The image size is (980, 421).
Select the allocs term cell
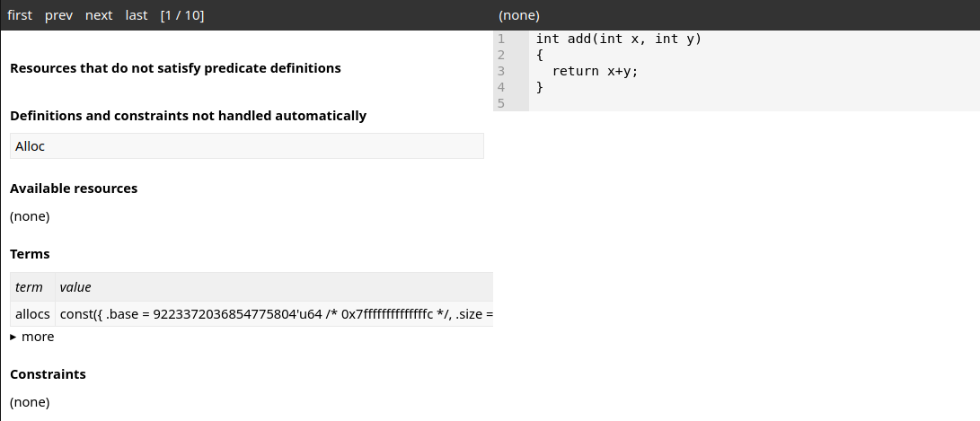click(32, 313)
